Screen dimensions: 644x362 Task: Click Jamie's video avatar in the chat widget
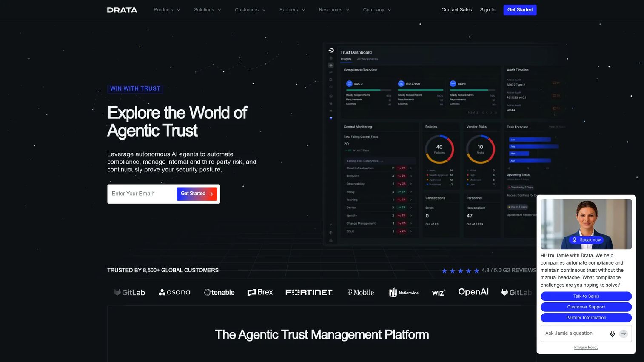(586, 224)
